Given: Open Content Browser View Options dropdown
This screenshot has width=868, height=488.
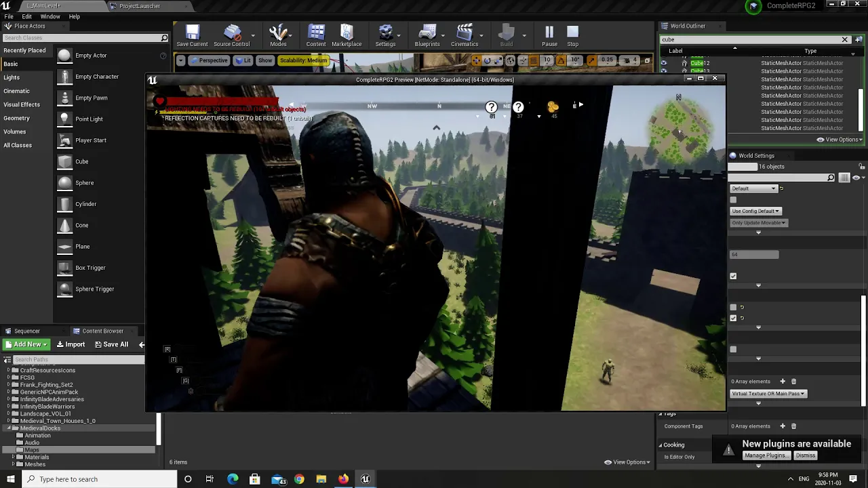Looking at the screenshot, I should point(627,462).
